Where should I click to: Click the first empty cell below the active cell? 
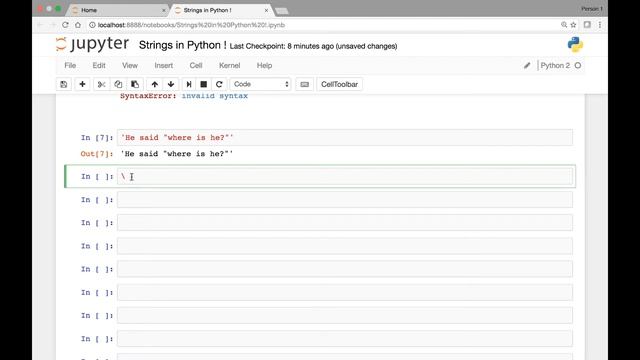pos(344,200)
